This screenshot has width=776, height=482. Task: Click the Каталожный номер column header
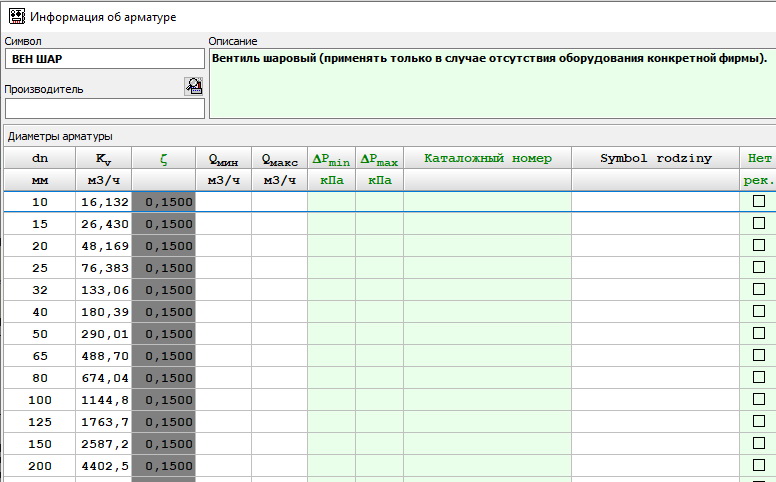487,158
